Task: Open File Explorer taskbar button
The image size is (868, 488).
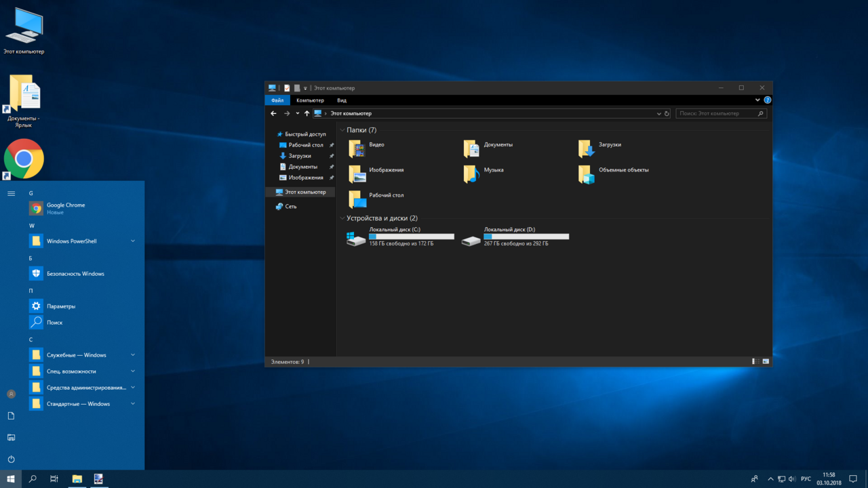Action: [77, 479]
